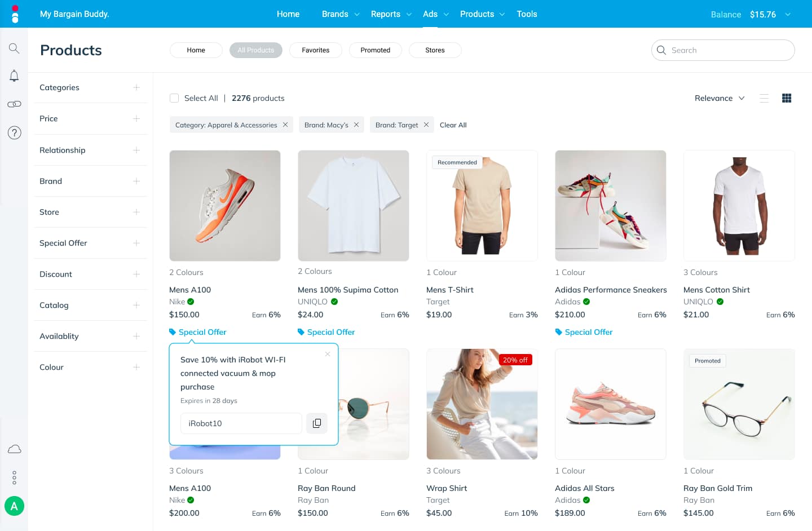Click the cloud icon in sidebar
812x531 pixels.
pos(14,449)
